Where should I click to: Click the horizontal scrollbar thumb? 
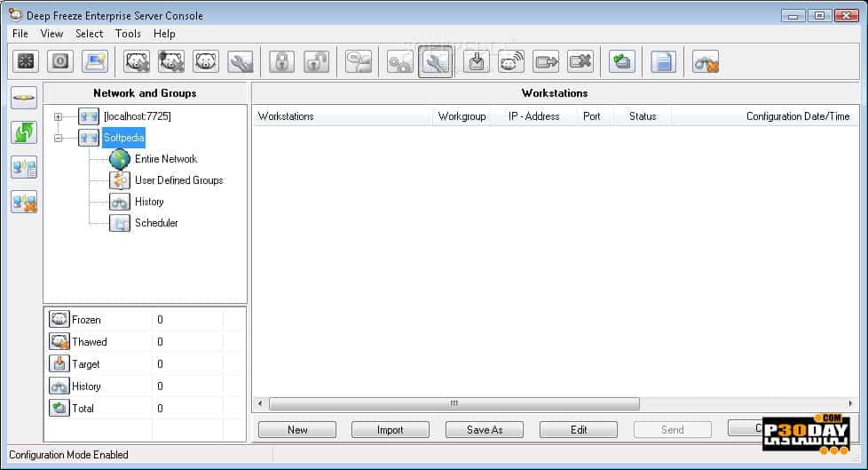coord(454,403)
